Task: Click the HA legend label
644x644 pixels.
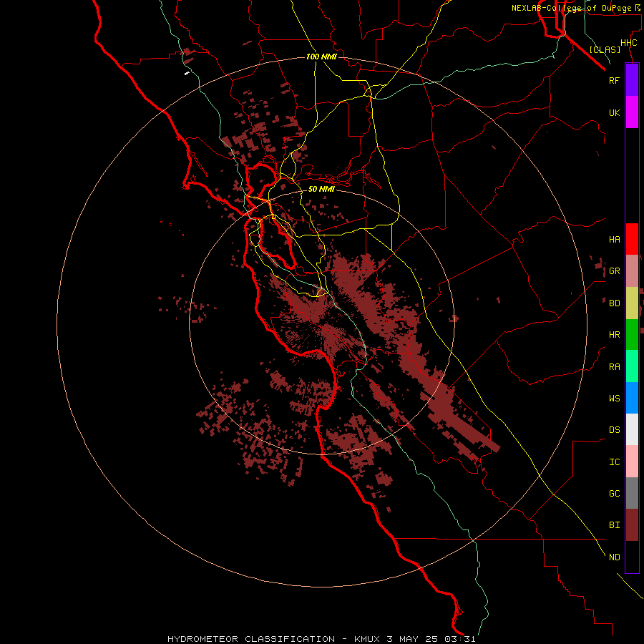Action: [x=614, y=239]
